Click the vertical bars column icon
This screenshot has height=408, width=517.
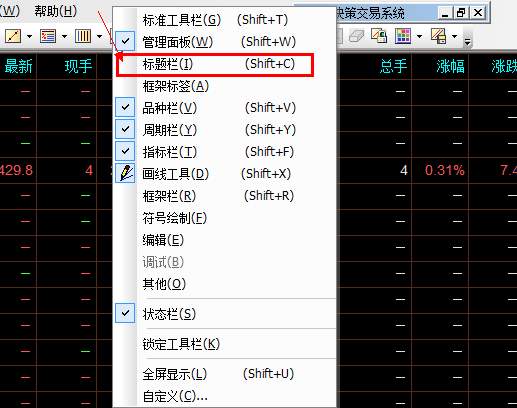(x=83, y=36)
